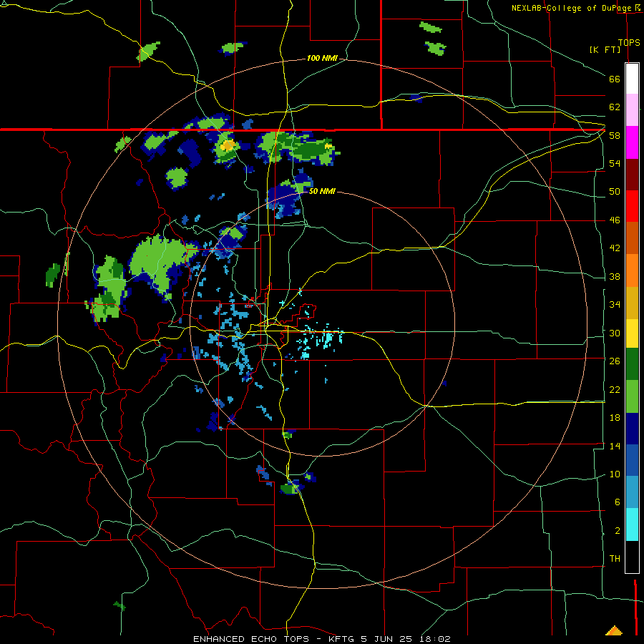Click the NEXLAB-College of DuPage credit text
Image resolution: width=644 pixels, height=644 pixels.
click(573, 8)
